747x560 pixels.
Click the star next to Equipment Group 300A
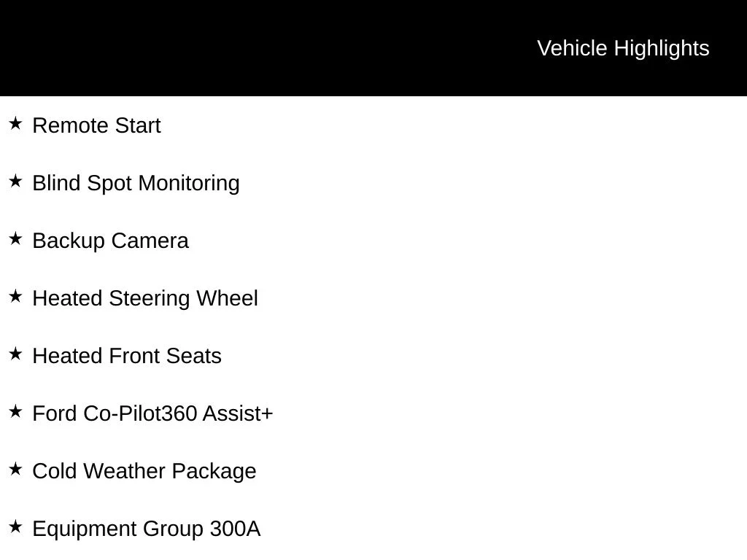15,527
